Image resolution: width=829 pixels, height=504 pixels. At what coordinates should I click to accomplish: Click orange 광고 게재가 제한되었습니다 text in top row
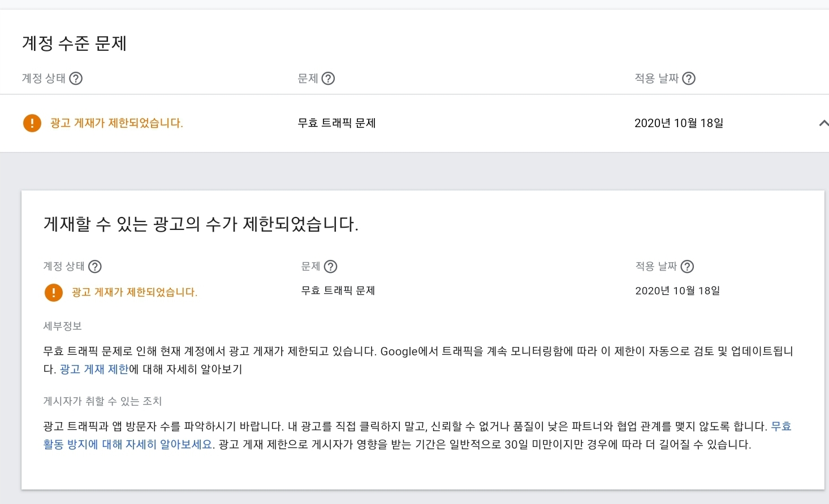pyautogui.click(x=116, y=123)
